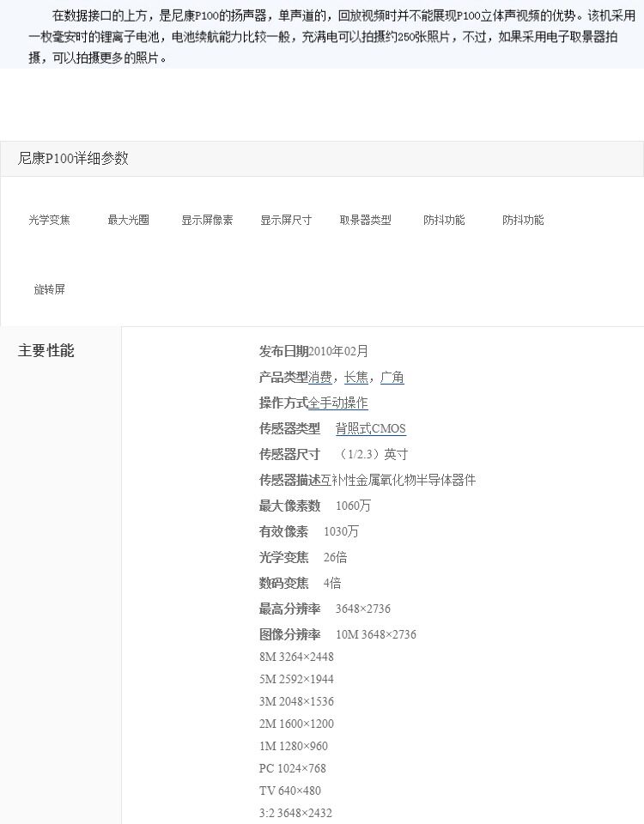Select 旋转屏 in the parameter summary

(x=50, y=289)
